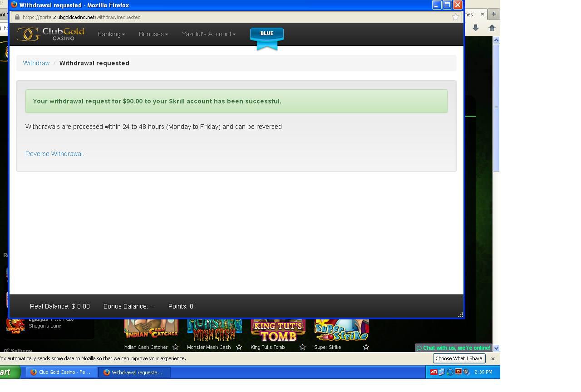581x392 pixels.
Task: Favorite Indian Cash Catcher with star
Action: tap(175, 347)
